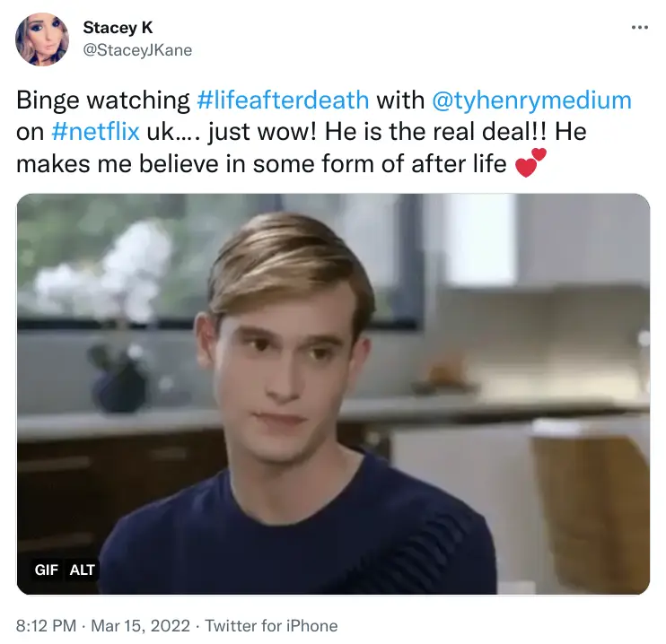666x644 pixels.
Task: Open the tweet's more options ellipsis menu
Action: (x=639, y=28)
